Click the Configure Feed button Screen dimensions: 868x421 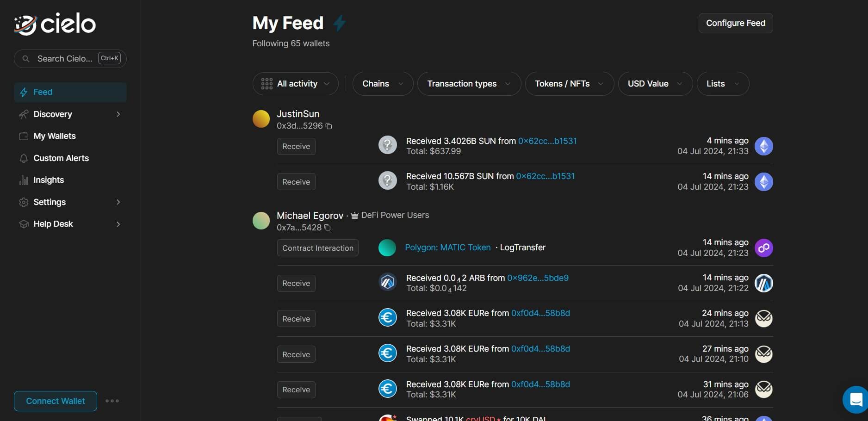[x=736, y=23]
